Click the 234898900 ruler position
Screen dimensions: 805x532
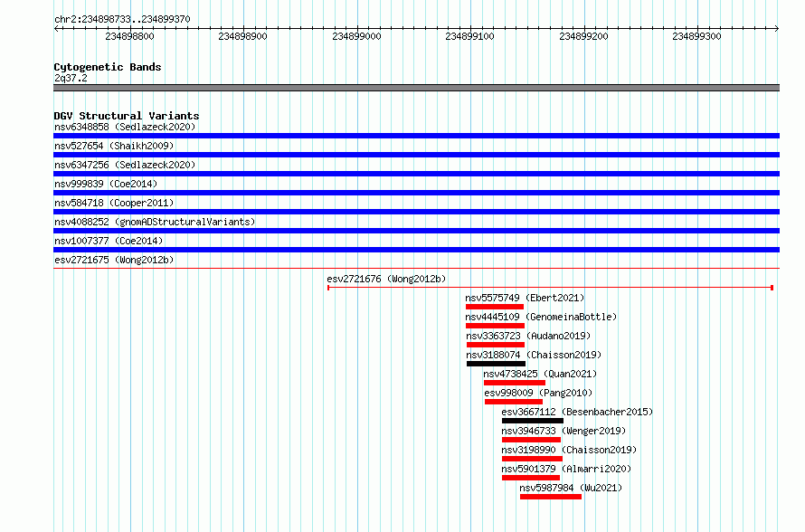[x=242, y=36]
